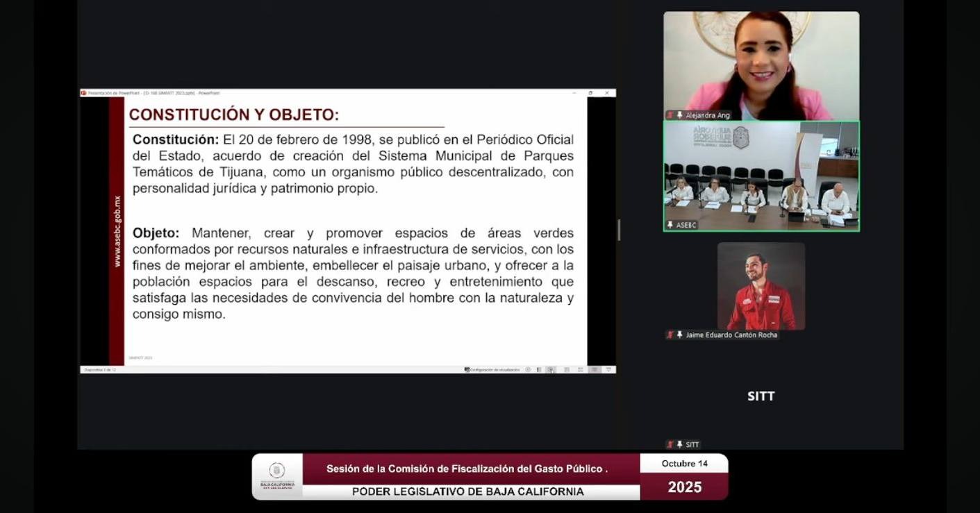Screen dimensions: 980x513
Task: Start Slide Show from status bar icon
Action: pos(595,370)
